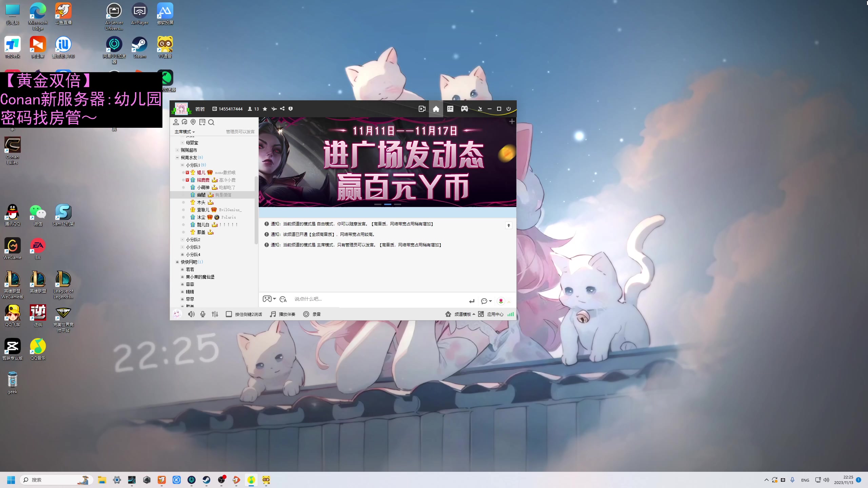Open the game controller dropdown in chat bar
The width and height of the screenshot is (868, 488).
[x=270, y=299]
